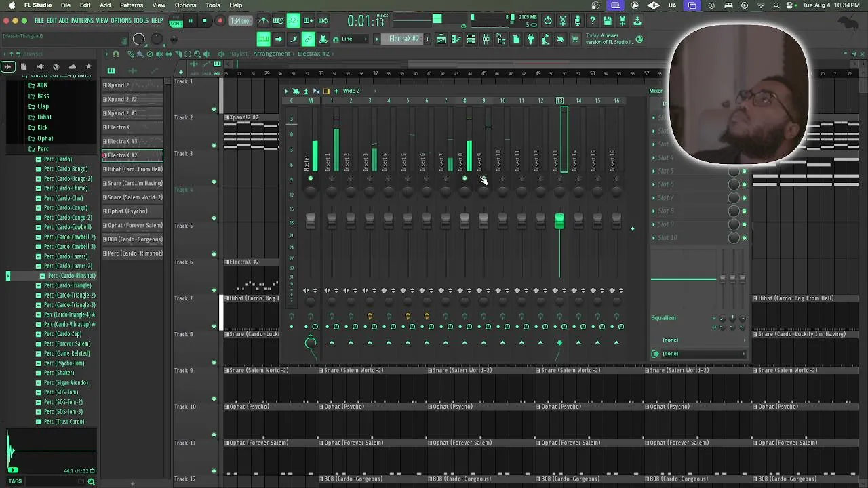Expand Slot 9 effect menu
This screenshot has width=868, height=488.
point(654,224)
